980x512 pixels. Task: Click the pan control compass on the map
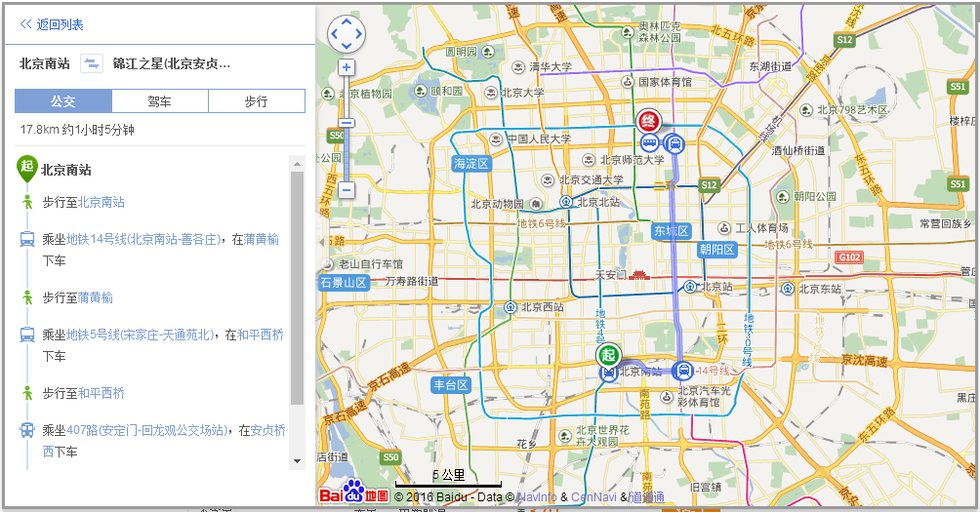346,34
